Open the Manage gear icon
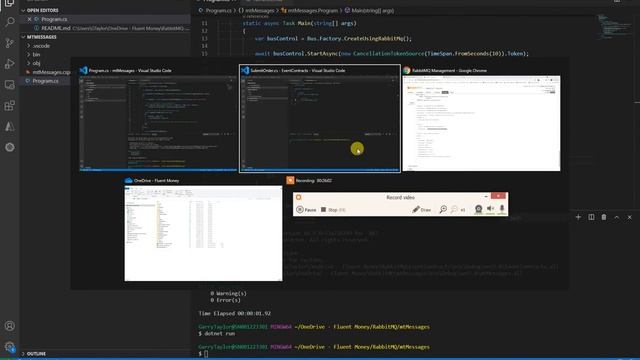This screenshot has height=360, width=640. point(9,347)
